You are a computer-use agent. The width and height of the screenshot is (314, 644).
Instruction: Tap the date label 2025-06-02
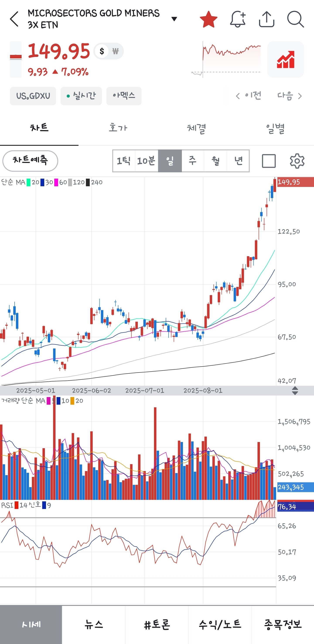tap(91, 390)
